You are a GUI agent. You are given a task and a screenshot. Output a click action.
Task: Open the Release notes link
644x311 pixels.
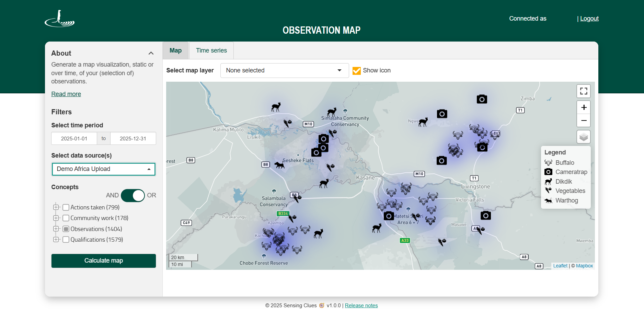pyautogui.click(x=361, y=306)
